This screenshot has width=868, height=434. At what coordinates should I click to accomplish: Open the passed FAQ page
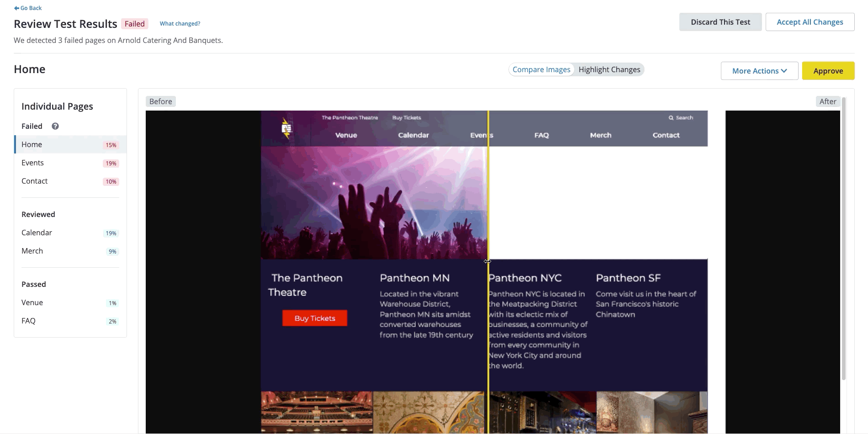[70, 321]
